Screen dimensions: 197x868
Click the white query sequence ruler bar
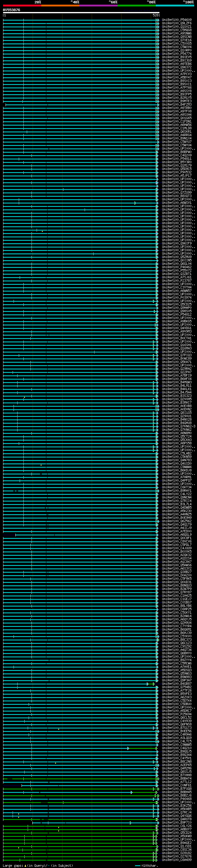click(x=81, y=12)
